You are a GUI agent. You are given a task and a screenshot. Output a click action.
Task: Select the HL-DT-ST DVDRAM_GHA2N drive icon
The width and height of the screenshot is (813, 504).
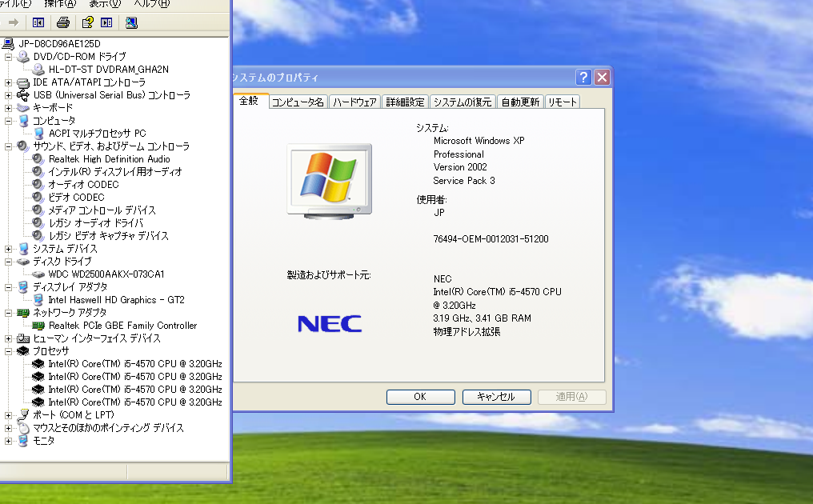click(38, 69)
